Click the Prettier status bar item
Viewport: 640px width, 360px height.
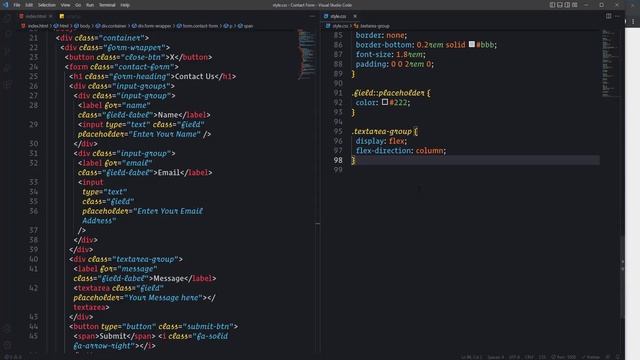591,357
